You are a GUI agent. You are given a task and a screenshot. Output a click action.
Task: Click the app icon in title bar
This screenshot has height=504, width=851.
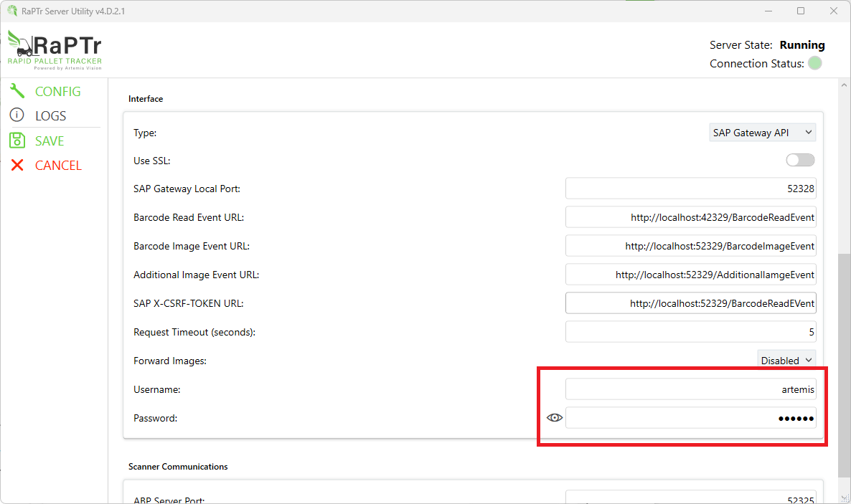point(12,11)
